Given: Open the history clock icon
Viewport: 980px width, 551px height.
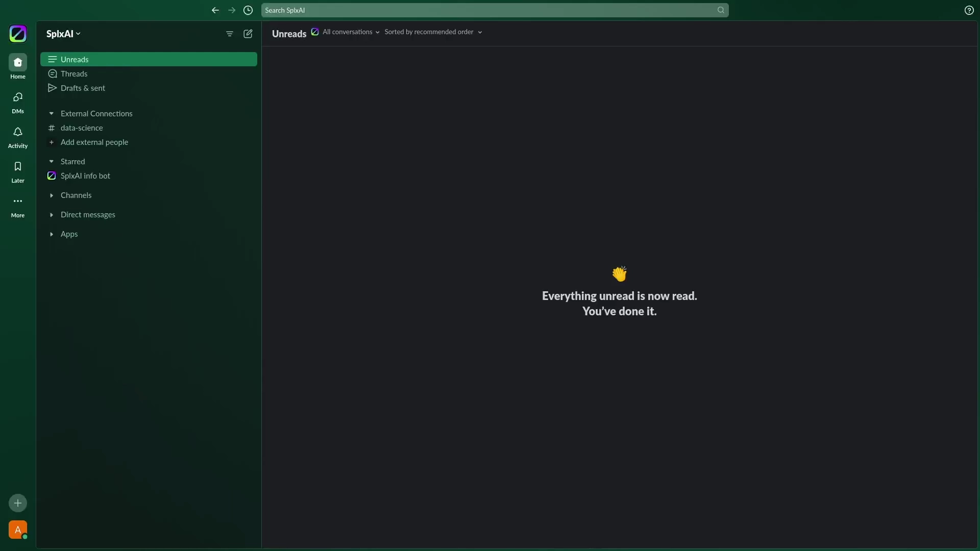Looking at the screenshot, I should click(x=248, y=10).
